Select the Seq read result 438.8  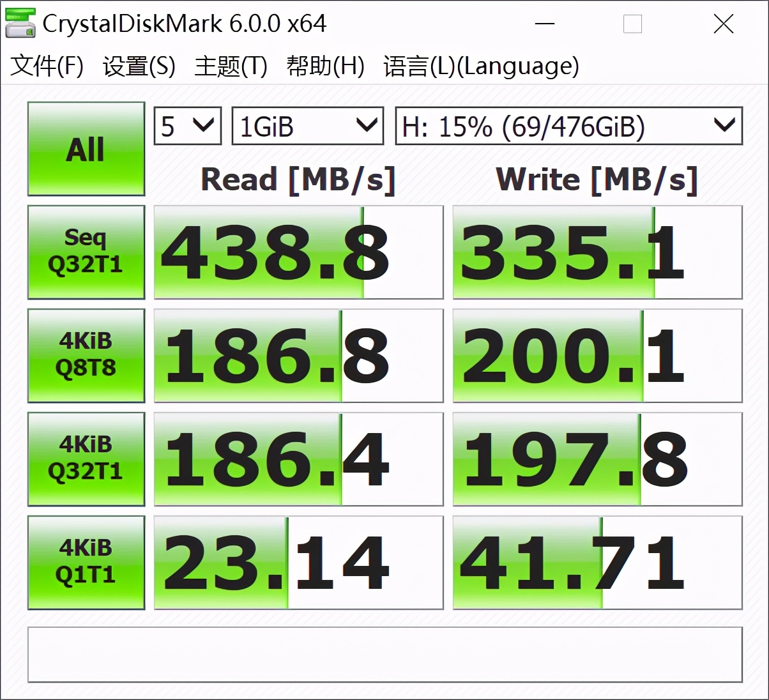coord(299,252)
